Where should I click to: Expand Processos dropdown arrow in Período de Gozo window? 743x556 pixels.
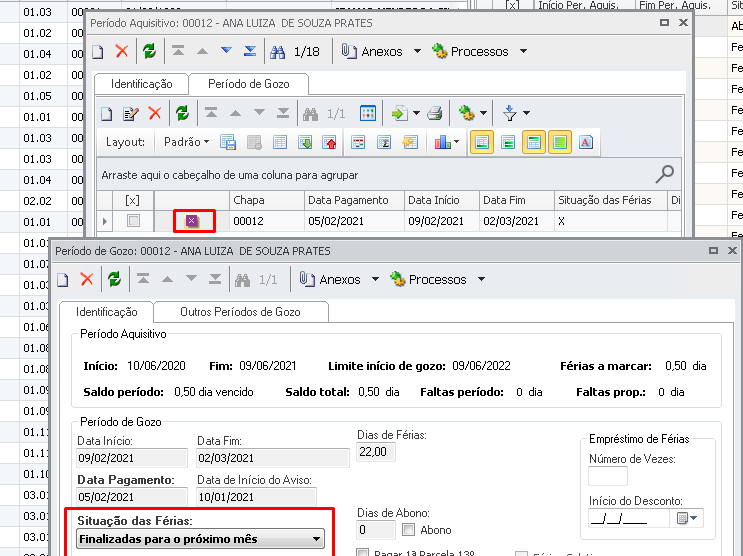(481, 279)
